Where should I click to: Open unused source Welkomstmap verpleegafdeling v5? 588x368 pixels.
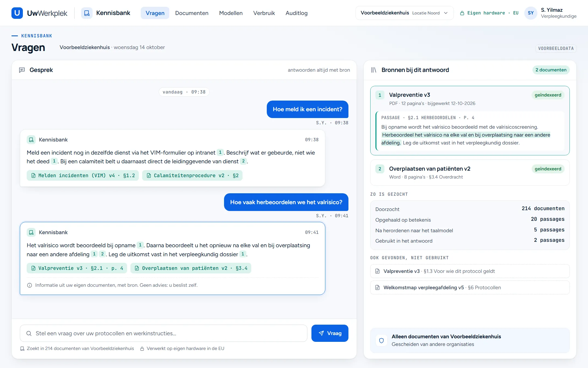(470, 288)
